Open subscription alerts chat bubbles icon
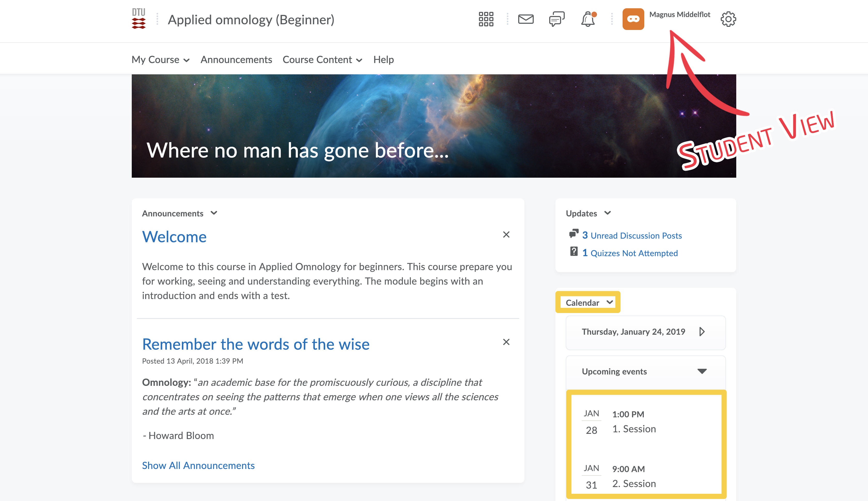Viewport: 868px width, 501px height. [556, 19]
